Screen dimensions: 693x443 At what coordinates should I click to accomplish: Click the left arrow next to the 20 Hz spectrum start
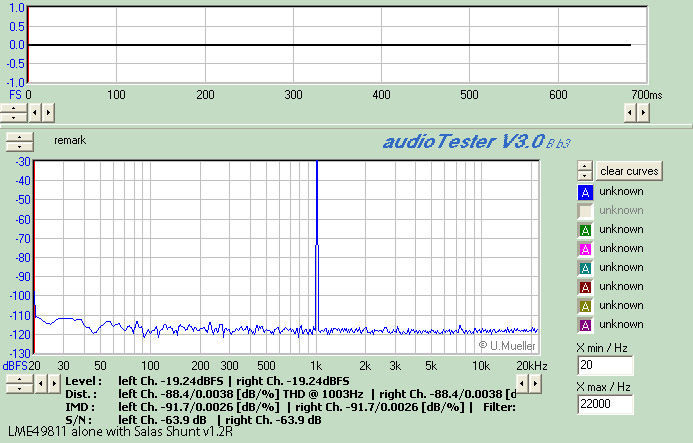coord(41,384)
